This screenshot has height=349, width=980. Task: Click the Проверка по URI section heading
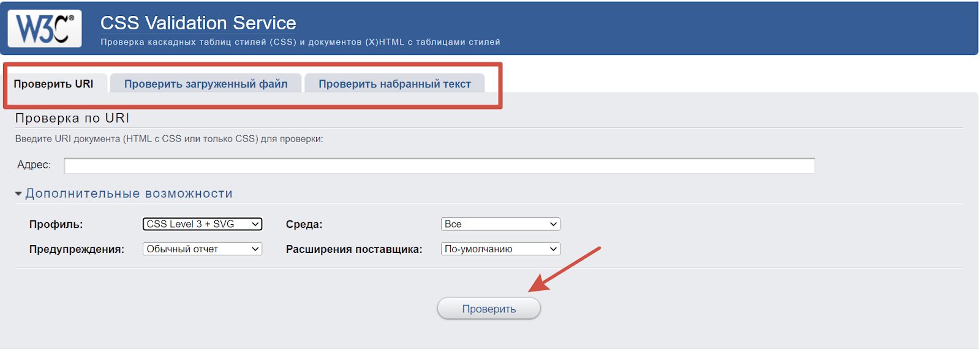click(72, 118)
